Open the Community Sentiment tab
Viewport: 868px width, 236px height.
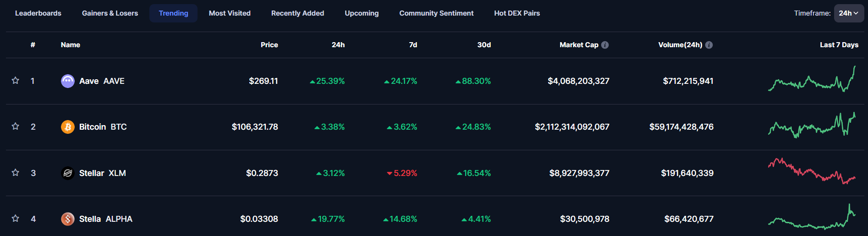[436, 13]
